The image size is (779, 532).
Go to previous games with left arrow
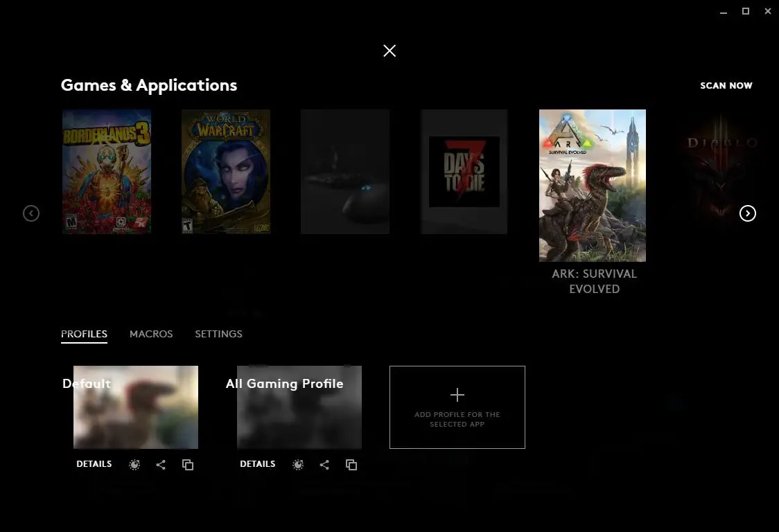pos(31,213)
